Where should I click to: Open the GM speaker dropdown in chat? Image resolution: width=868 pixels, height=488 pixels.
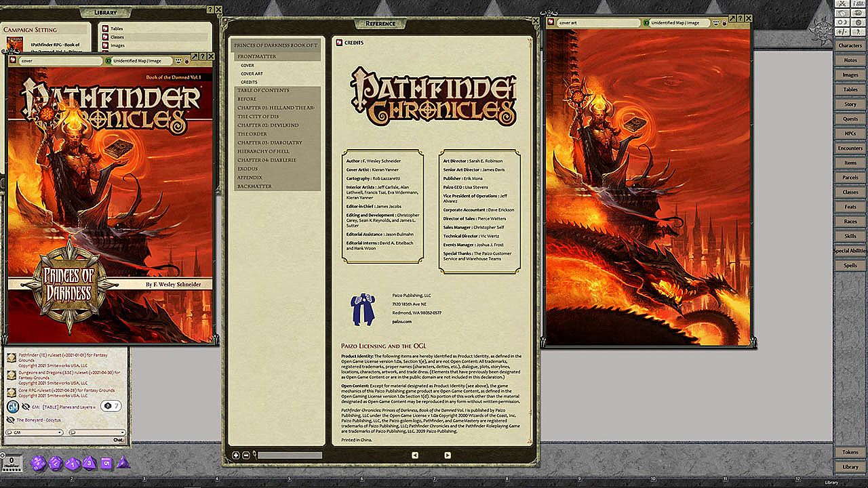[x=35, y=432]
